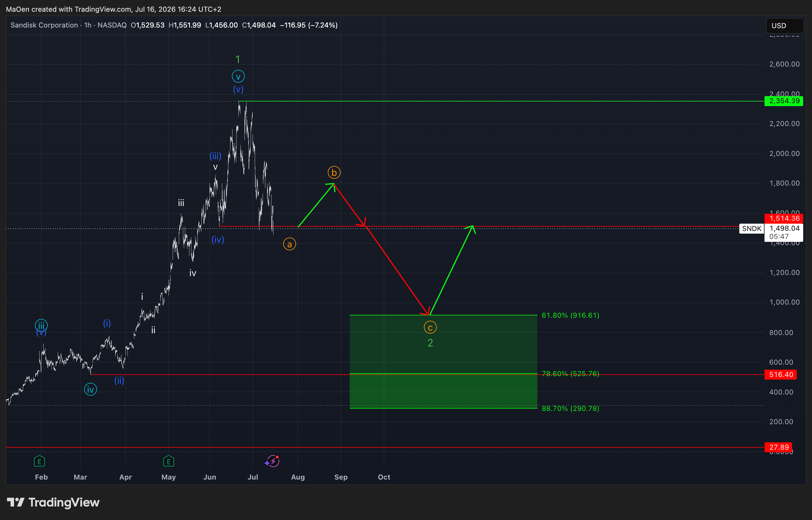Click the current price 1,498.04 label
Image resolution: width=812 pixels, height=520 pixels.
(x=784, y=228)
